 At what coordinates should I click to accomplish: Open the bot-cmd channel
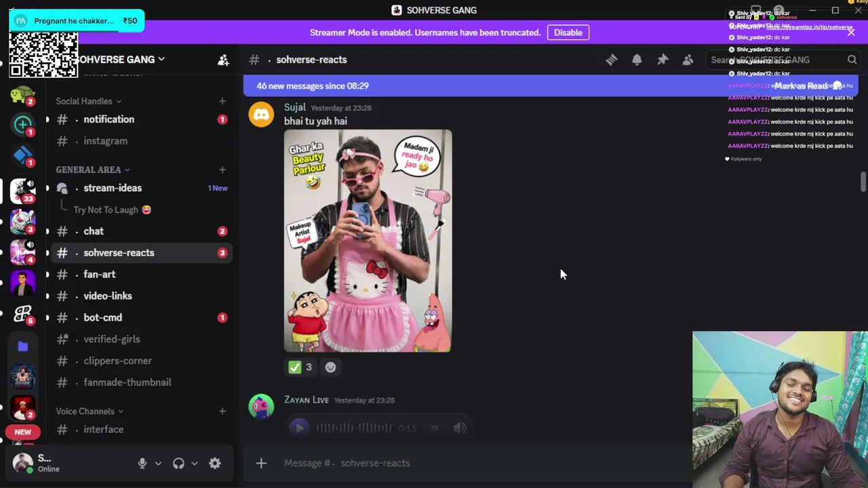pos(141,317)
